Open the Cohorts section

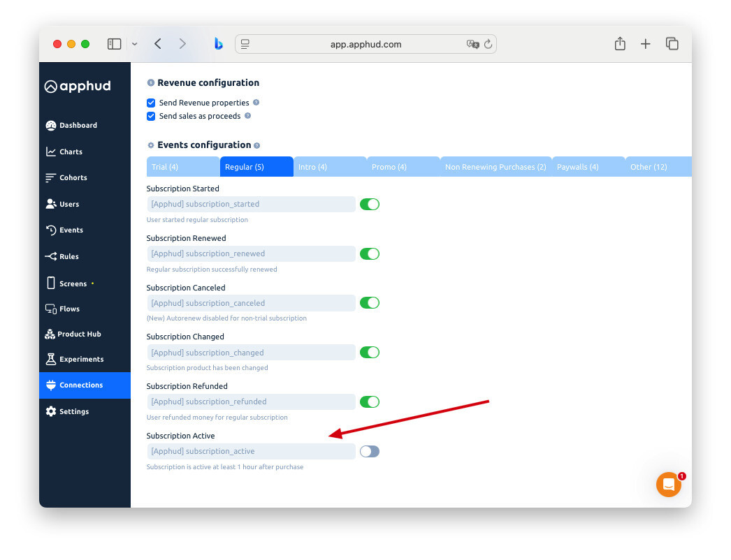click(73, 177)
